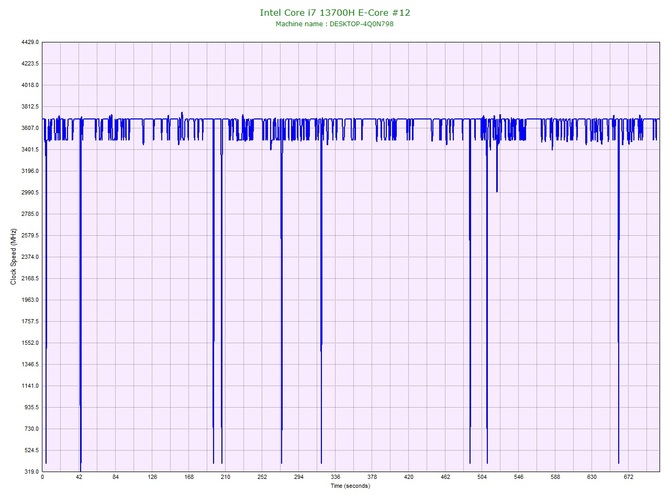Click the 42 label on the time axis
This screenshot has width=670, height=503.
(79, 477)
